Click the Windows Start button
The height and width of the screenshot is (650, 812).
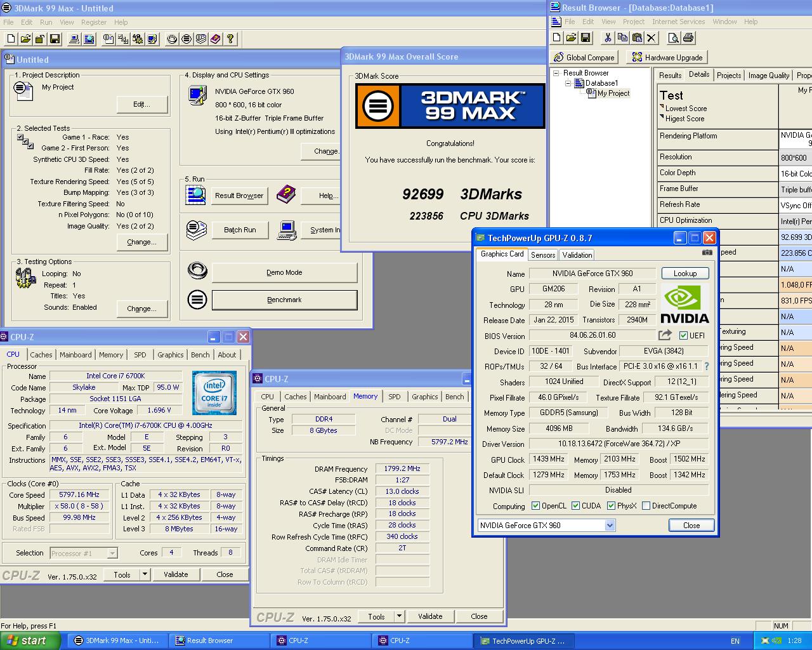[x=30, y=640]
